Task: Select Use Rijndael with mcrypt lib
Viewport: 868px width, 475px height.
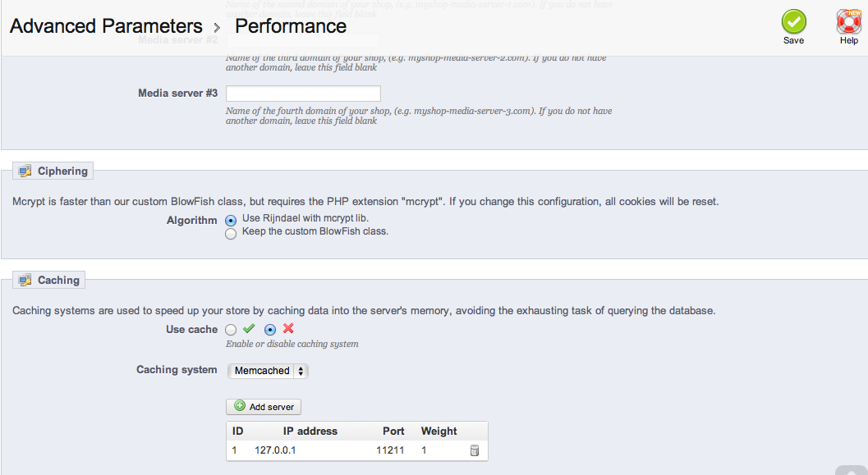Action: tap(231, 220)
